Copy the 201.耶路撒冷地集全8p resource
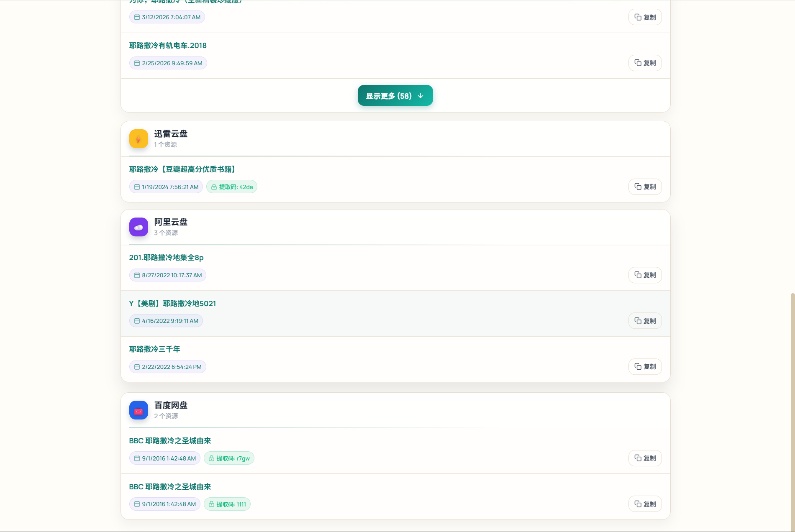795x532 pixels. (645, 275)
